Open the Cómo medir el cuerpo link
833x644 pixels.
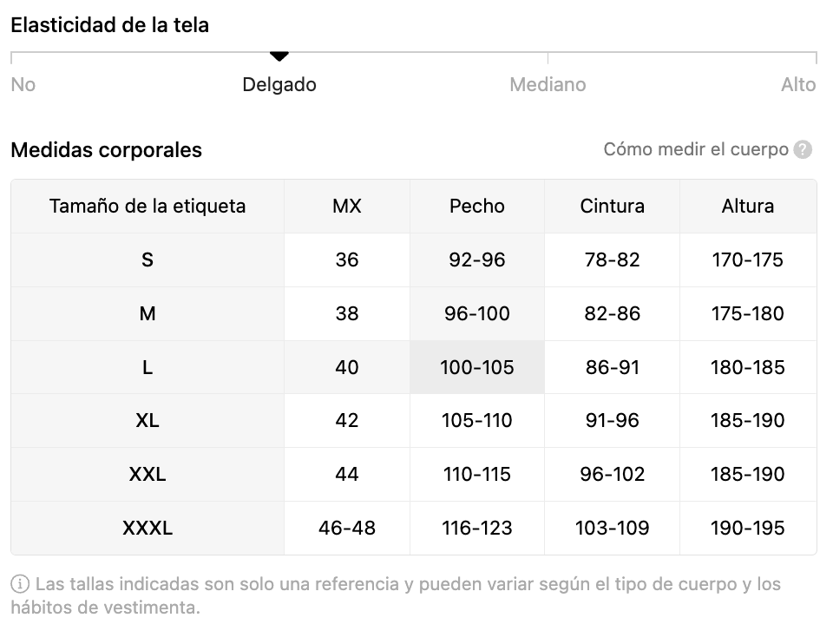coord(696,149)
